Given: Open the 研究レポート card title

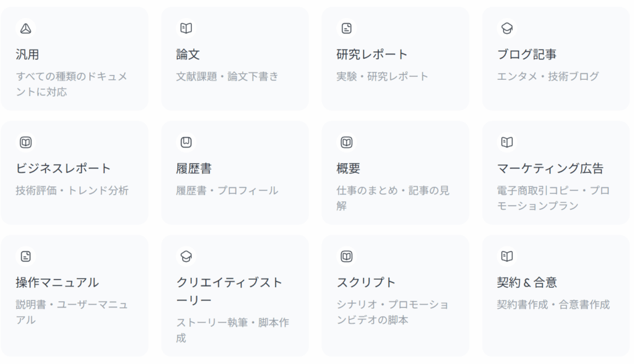Looking at the screenshot, I should 371,54.
